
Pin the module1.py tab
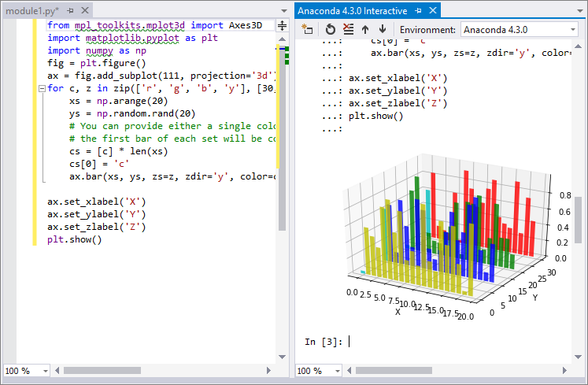(70, 11)
